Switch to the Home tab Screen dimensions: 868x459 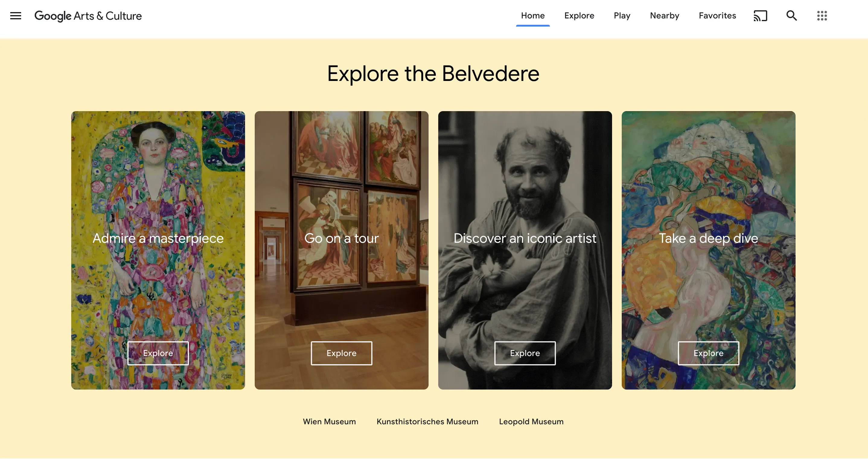coord(533,15)
